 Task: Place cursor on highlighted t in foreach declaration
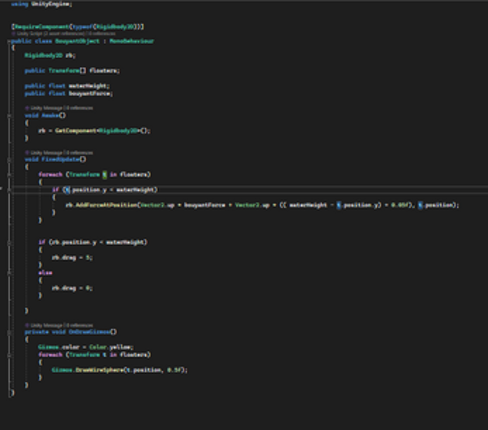(105, 175)
